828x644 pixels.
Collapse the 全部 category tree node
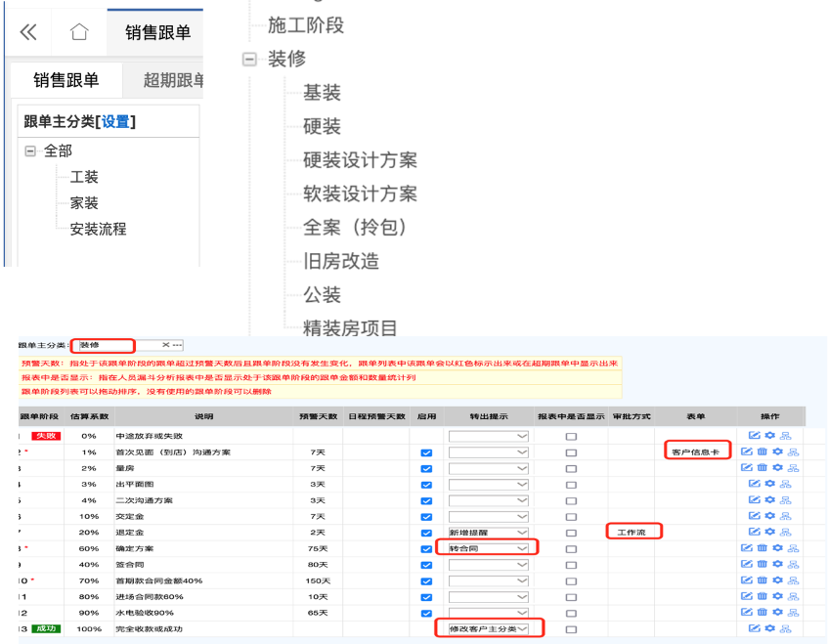tap(30, 151)
